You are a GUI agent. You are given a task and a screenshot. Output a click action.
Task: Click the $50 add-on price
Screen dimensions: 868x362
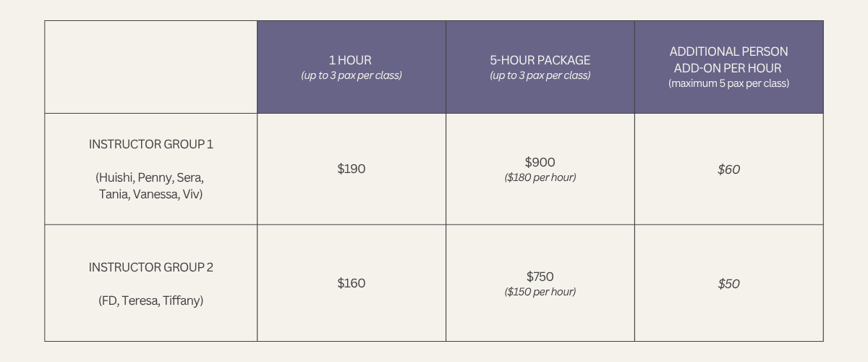pyautogui.click(x=729, y=284)
